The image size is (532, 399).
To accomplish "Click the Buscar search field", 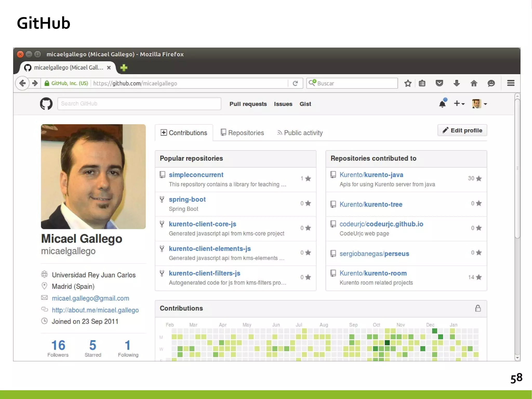I will click(352, 83).
